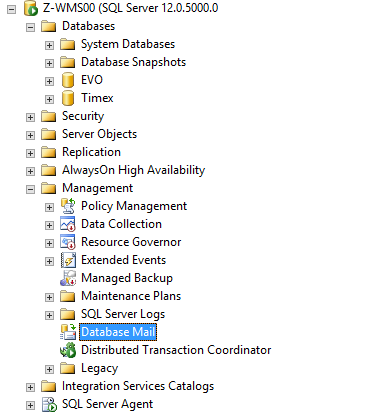Click the Timex database cylinder icon

point(68,98)
